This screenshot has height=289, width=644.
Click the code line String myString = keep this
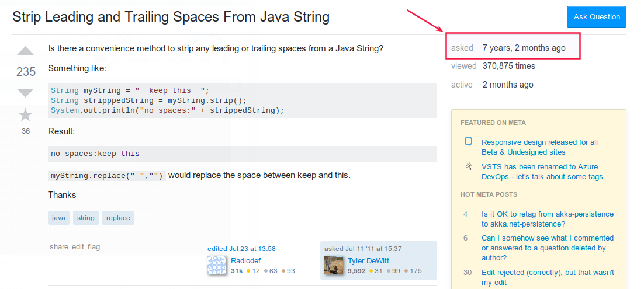pyautogui.click(x=130, y=90)
